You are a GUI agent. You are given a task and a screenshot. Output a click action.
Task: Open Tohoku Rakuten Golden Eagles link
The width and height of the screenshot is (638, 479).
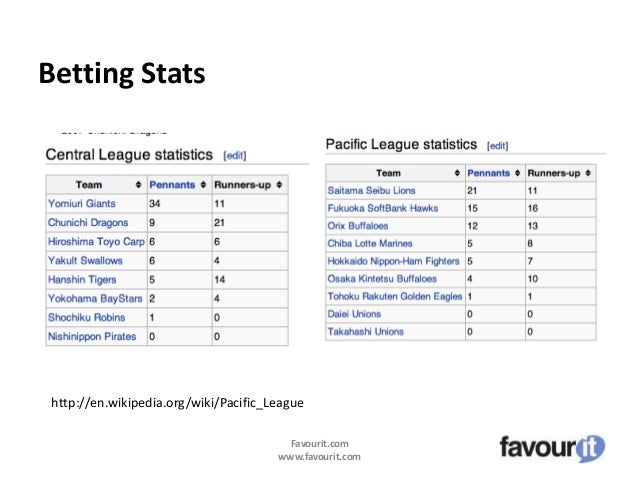pos(394,296)
